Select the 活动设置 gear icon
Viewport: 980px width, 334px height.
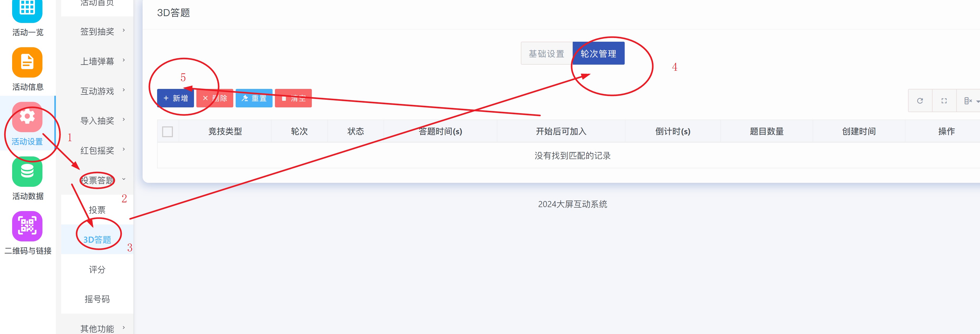(27, 117)
